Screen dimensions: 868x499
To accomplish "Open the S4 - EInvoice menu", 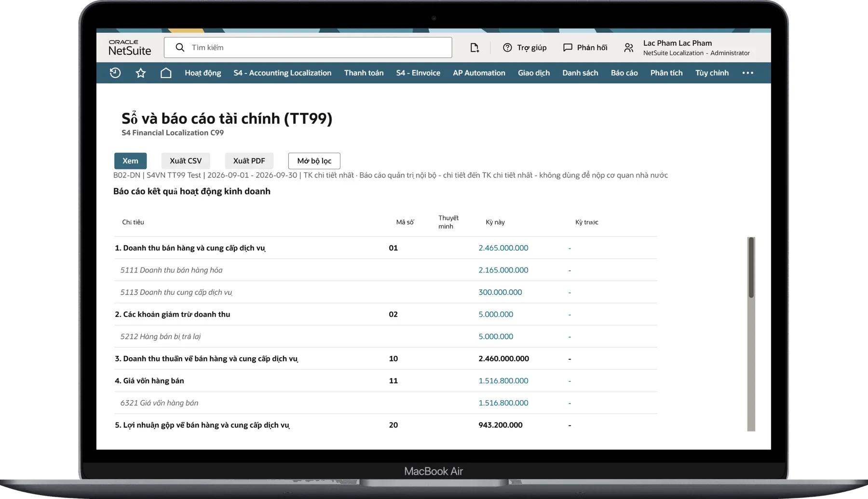I will (x=418, y=73).
